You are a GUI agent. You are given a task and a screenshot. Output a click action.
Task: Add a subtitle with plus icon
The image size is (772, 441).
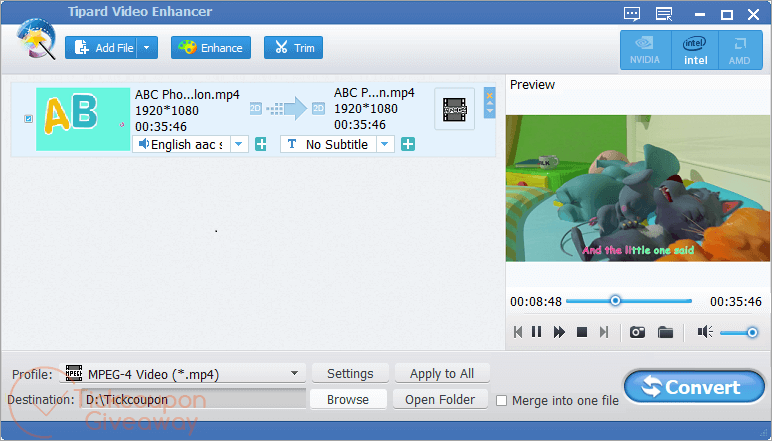coord(408,144)
